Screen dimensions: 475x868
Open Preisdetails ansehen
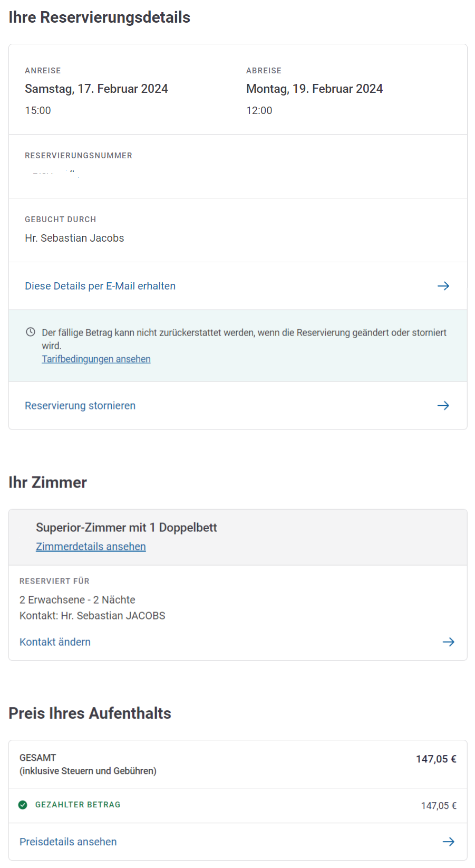68,842
